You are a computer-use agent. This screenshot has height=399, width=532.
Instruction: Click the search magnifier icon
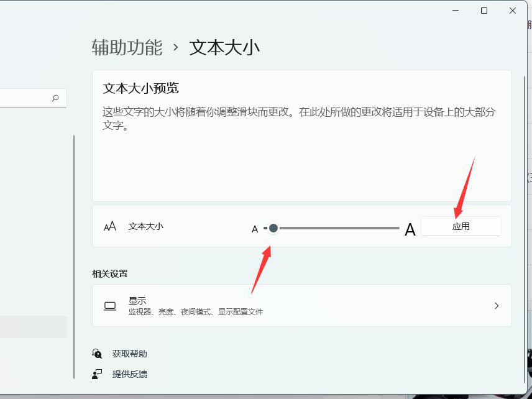coord(55,98)
